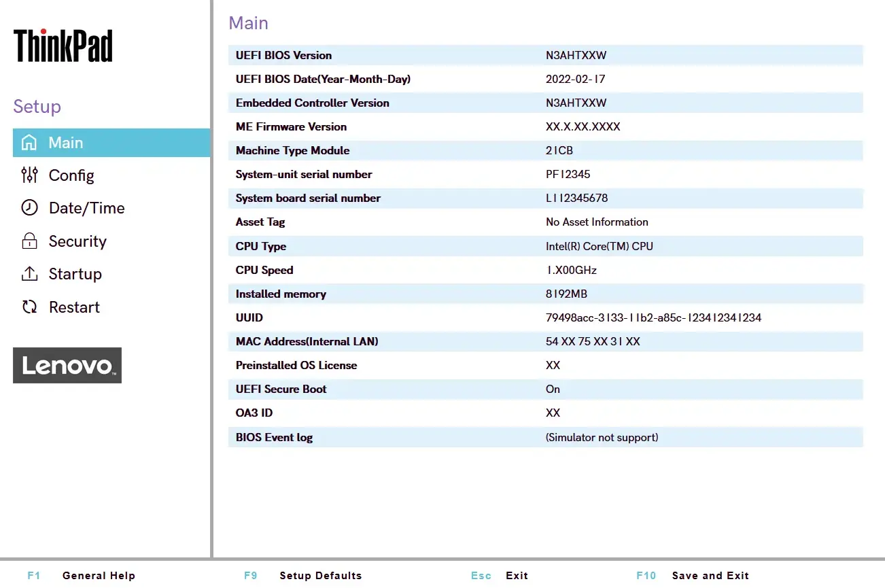Click the Lenovo logo
This screenshot has width=885, height=588.
click(67, 365)
